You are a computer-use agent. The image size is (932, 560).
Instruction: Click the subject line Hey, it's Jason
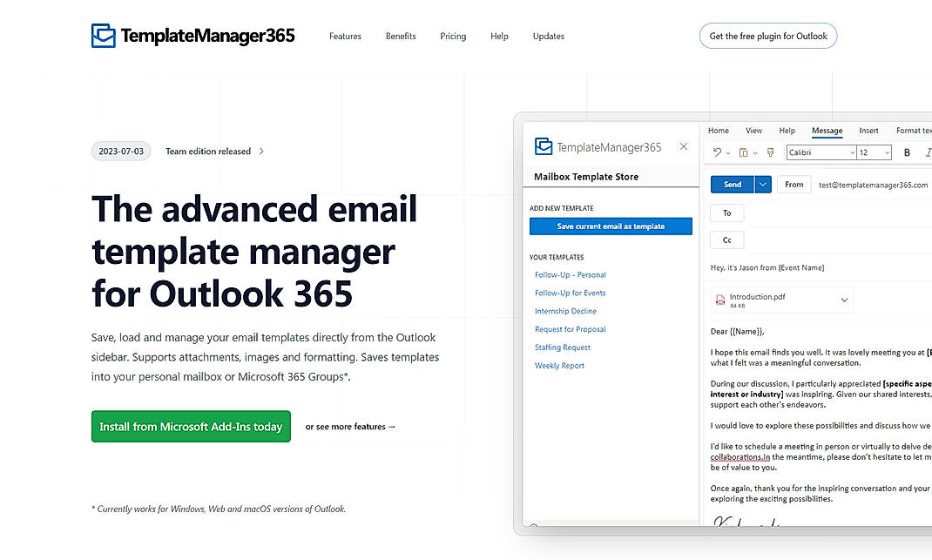[x=767, y=267]
